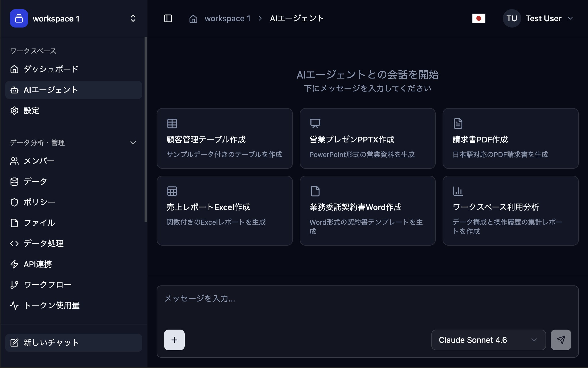Open the model dropdown Claude Sonnet 4.6
This screenshot has height=368, width=588.
point(488,340)
